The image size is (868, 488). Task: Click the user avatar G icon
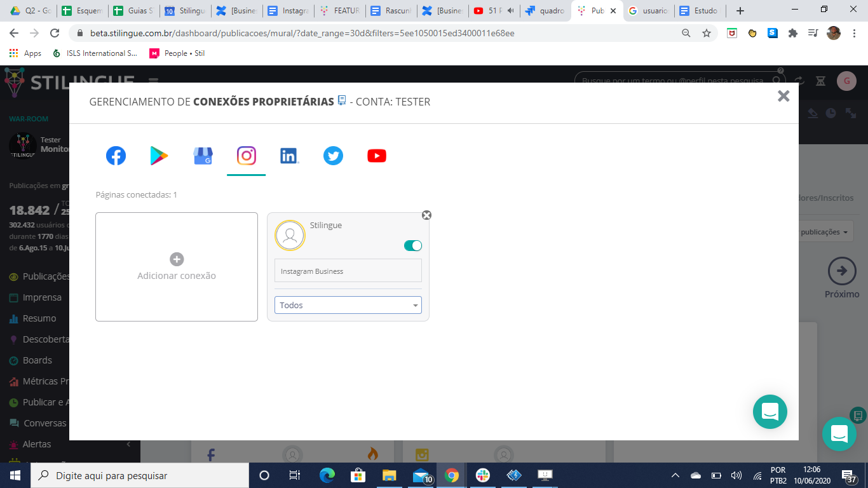pyautogui.click(x=846, y=81)
